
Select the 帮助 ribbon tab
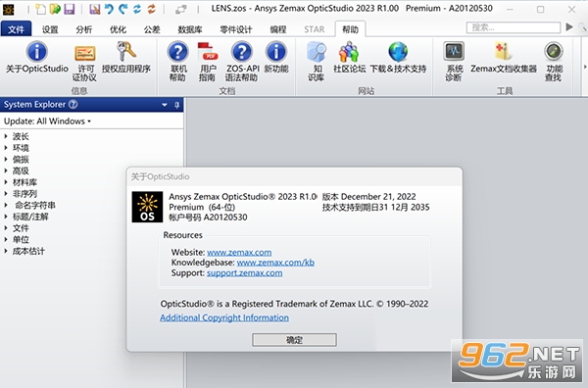pos(350,29)
